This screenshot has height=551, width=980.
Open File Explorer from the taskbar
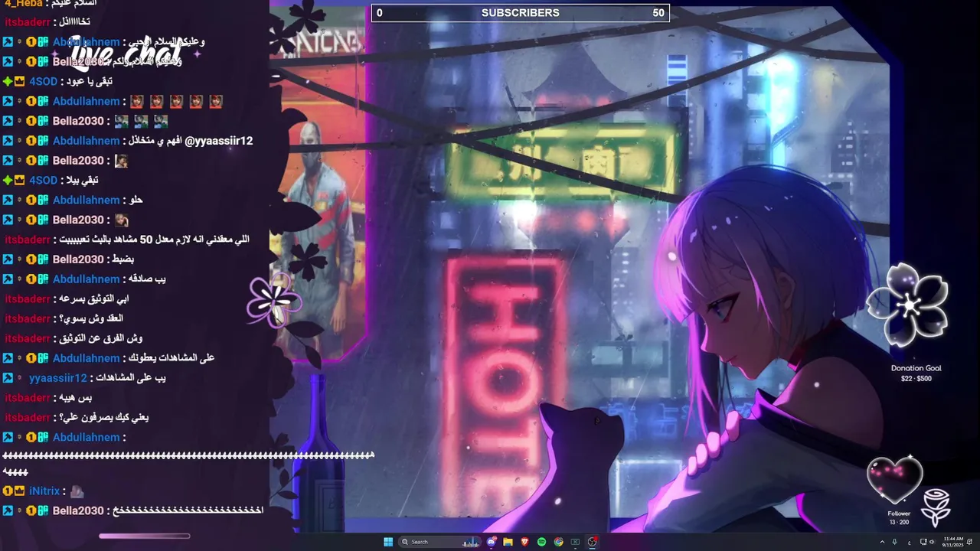(x=508, y=542)
